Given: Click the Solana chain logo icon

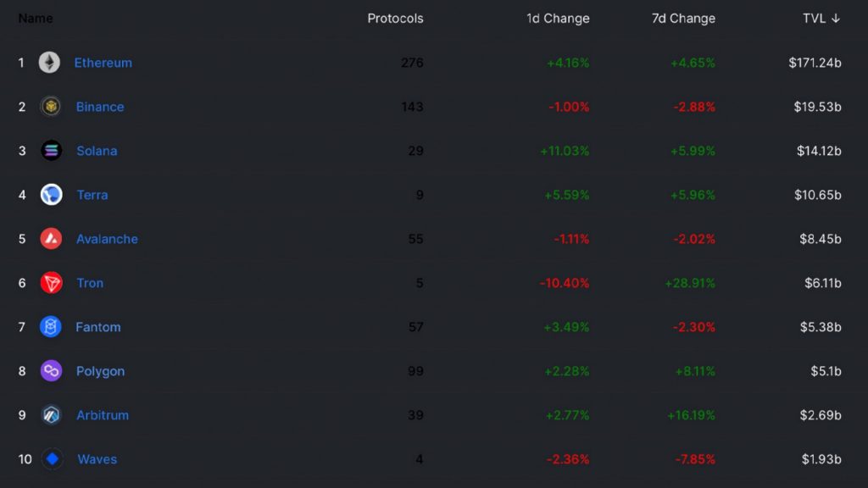Looking at the screenshot, I should [x=51, y=151].
